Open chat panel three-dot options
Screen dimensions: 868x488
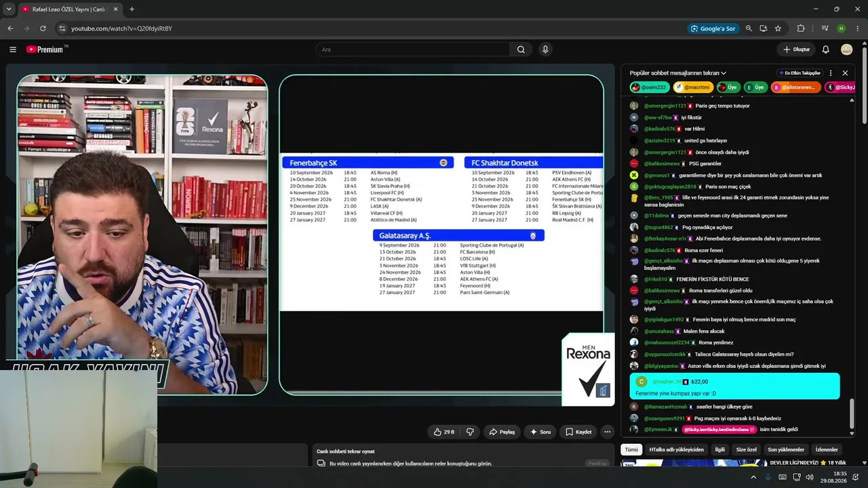(x=831, y=73)
